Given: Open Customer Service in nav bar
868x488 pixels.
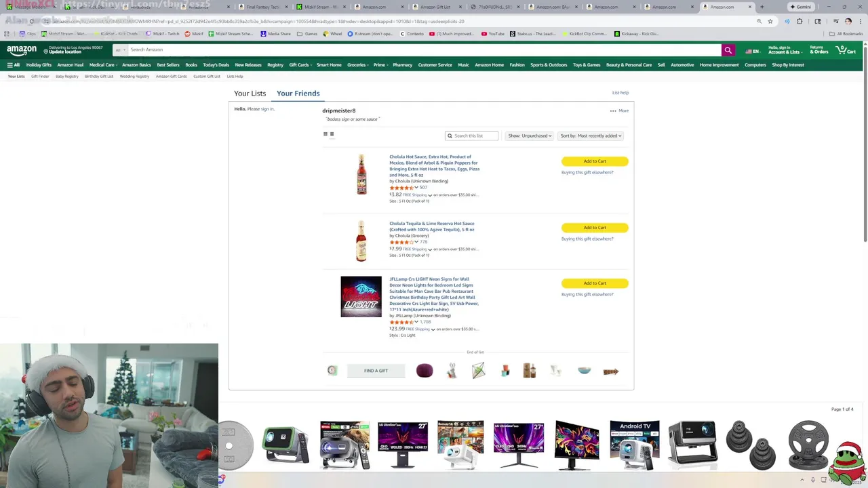Looking at the screenshot, I should 435,65.
